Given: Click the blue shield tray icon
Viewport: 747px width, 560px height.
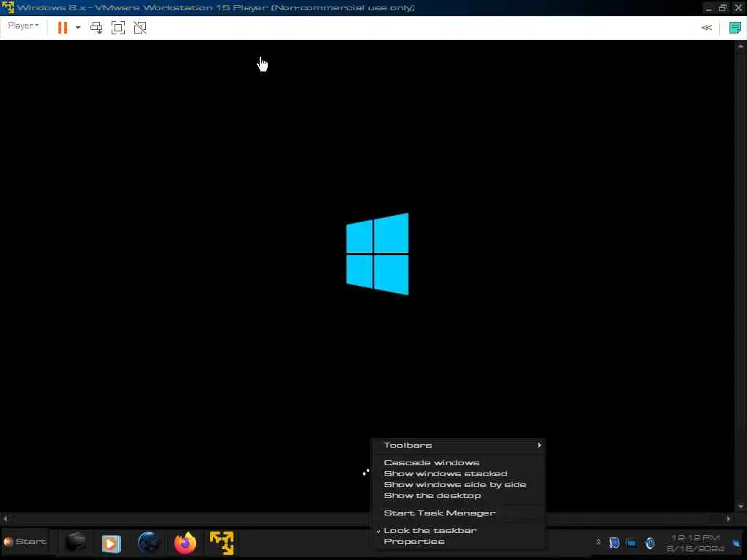Looking at the screenshot, I should (614, 542).
